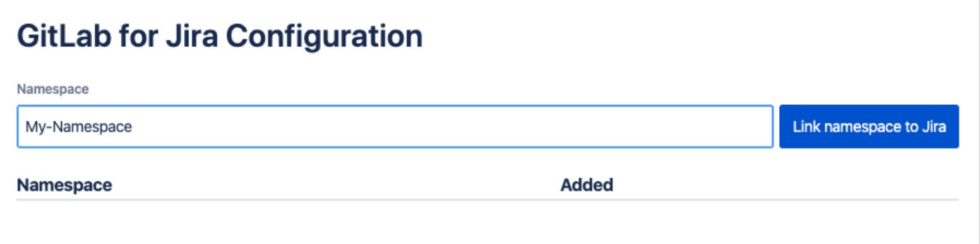980x244 pixels.
Task: Click the empty area right of the heading
Action: [695, 37]
